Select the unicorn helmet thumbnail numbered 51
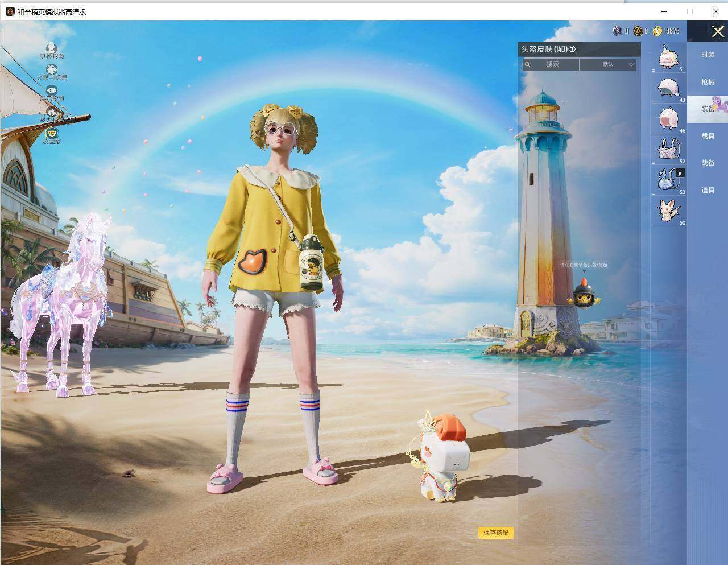Image resolution: width=728 pixels, height=565 pixels. (669, 57)
